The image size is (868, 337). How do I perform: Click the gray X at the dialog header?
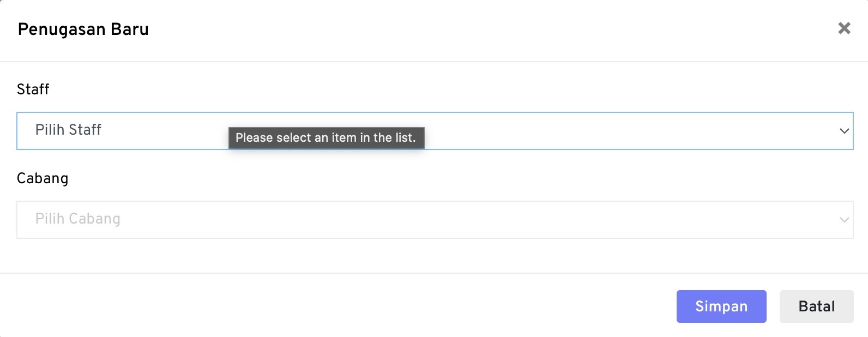click(x=844, y=28)
